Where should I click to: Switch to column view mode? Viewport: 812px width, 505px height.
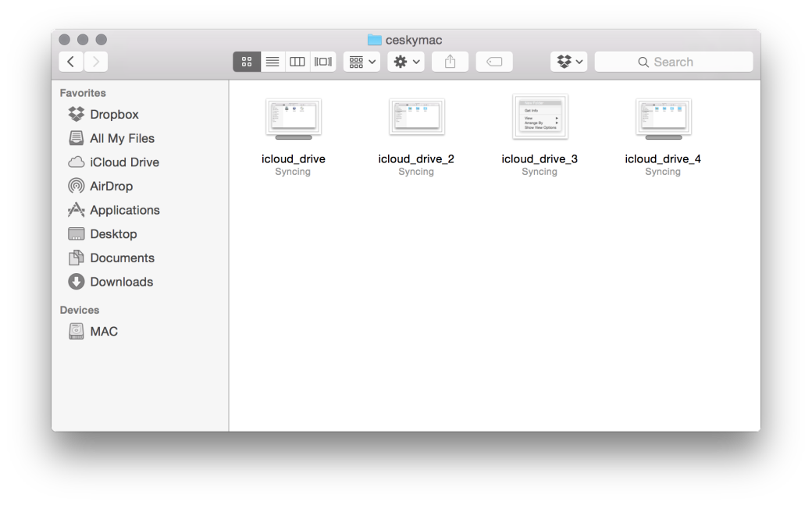(x=297, y=62)
